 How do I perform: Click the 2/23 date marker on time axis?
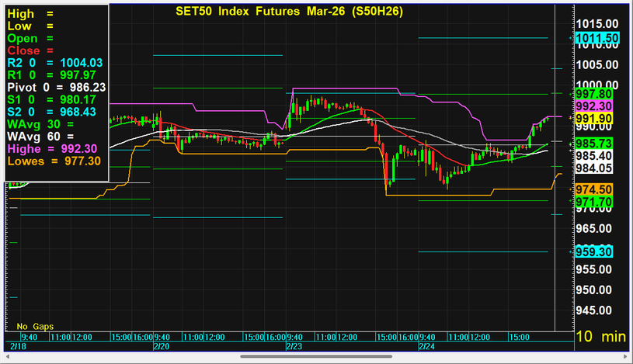click(294, 345)
